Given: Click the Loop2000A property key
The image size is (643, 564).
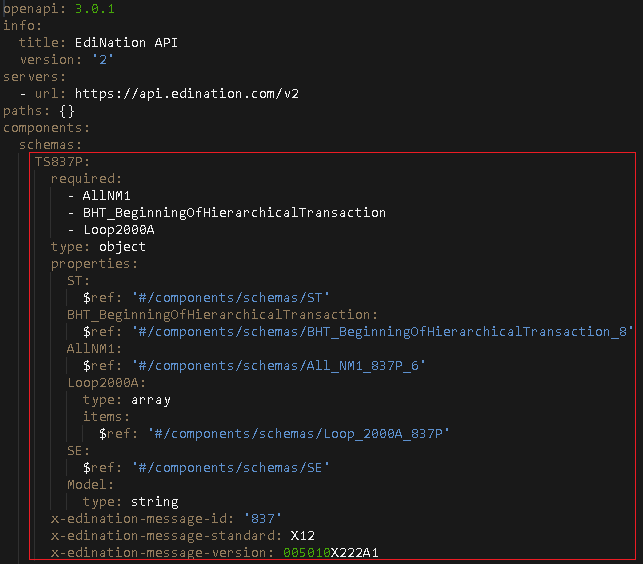Looking at the screenshot, I should click(106, 383).
